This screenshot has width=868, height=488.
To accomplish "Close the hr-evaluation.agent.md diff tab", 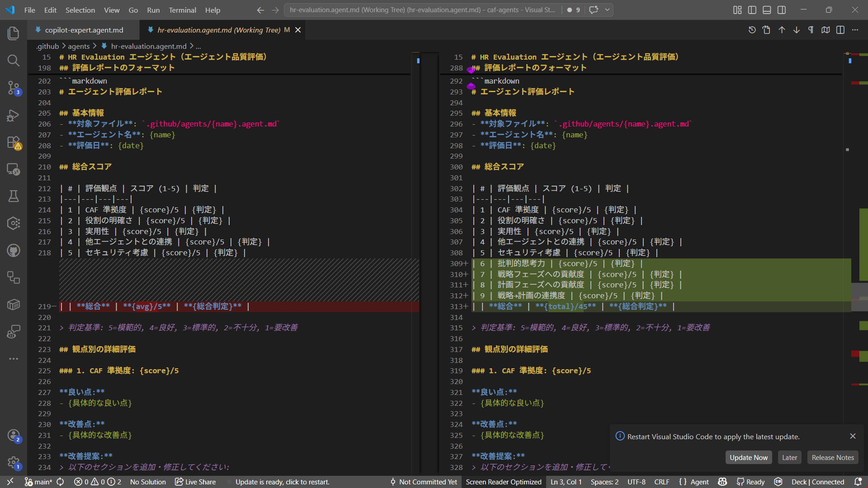I will (x=298, y=30).
